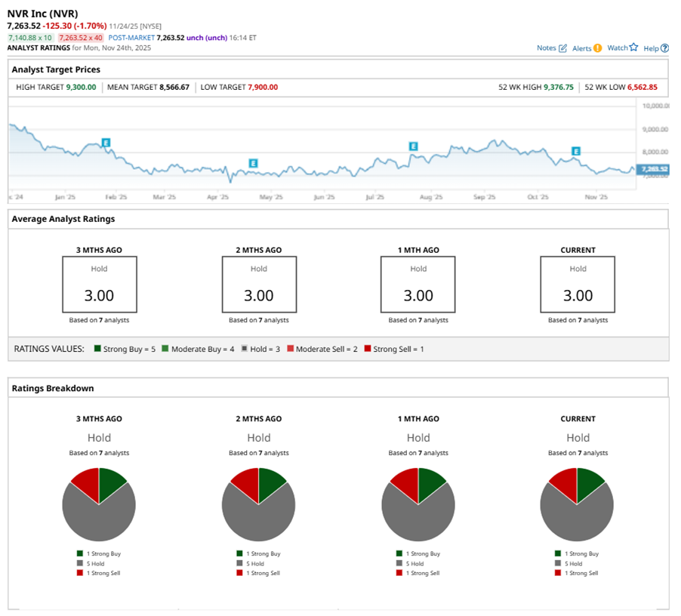Click the 1 Mth Ago average rating box

pyautogui.click(x=418, y=284)
